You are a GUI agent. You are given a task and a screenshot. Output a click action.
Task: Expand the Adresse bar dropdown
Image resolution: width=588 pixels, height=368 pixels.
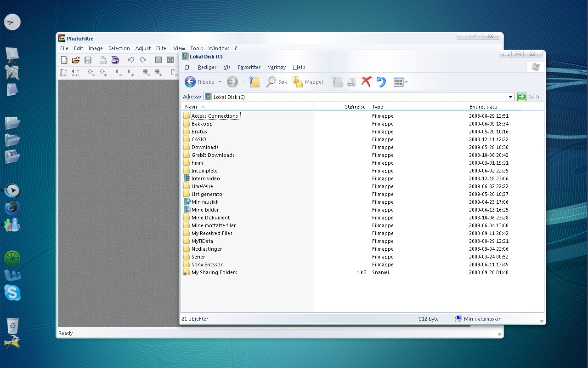tap(510, 97)
